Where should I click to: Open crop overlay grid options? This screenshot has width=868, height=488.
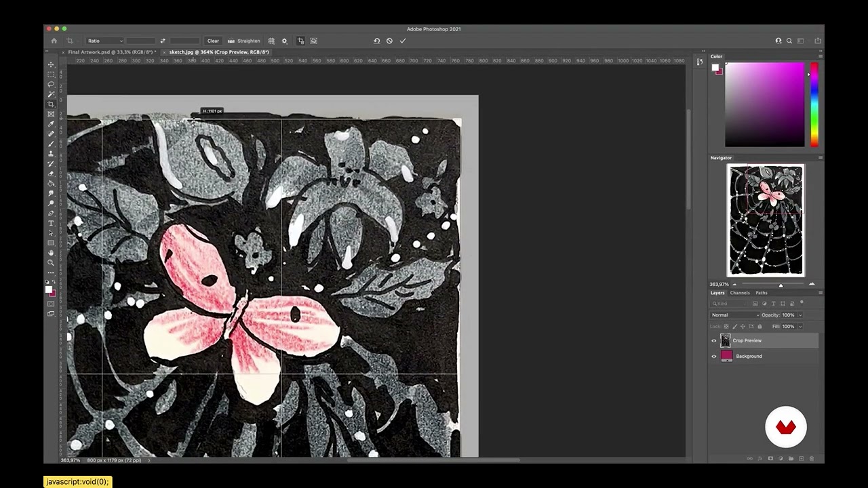point(271,41)
